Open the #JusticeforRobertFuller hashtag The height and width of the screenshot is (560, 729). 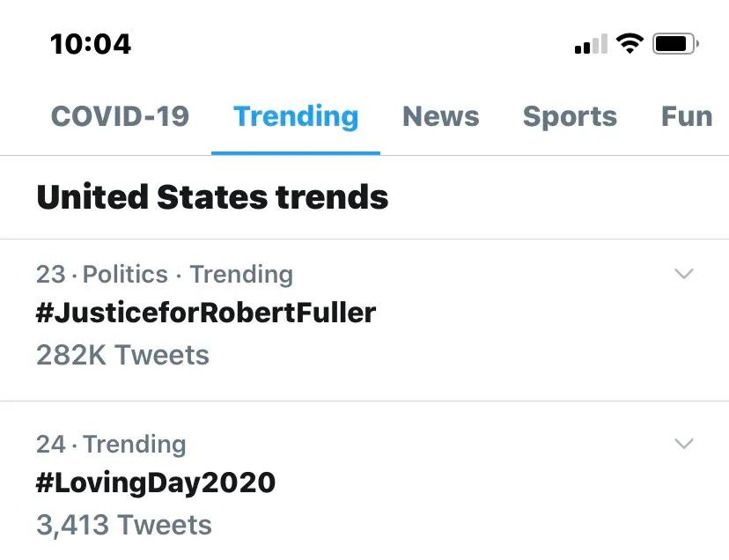coord(206,313)
